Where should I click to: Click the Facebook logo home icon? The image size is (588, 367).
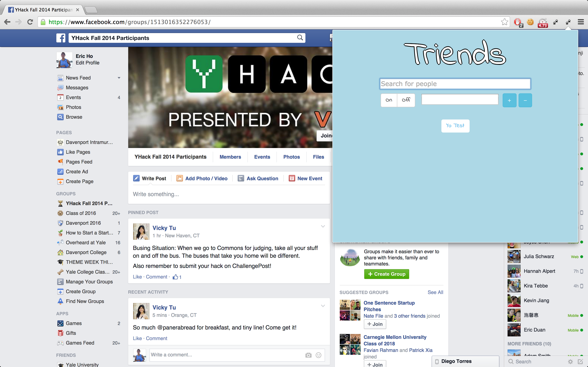pos(61,38)
